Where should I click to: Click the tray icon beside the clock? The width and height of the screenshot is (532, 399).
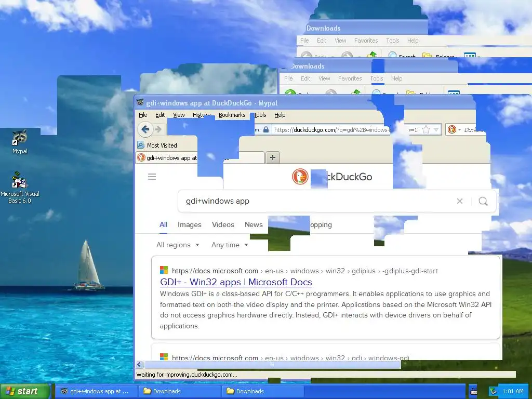pos(494,392)
